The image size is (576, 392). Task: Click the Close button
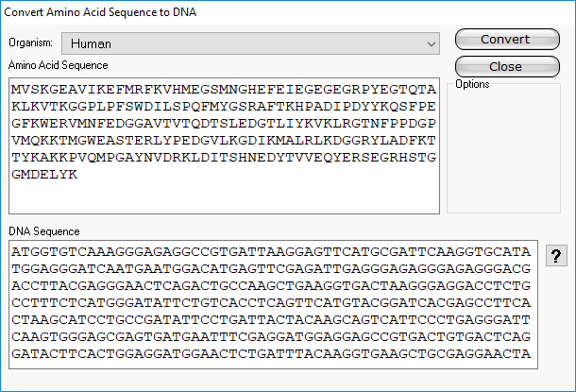[506, 67]
